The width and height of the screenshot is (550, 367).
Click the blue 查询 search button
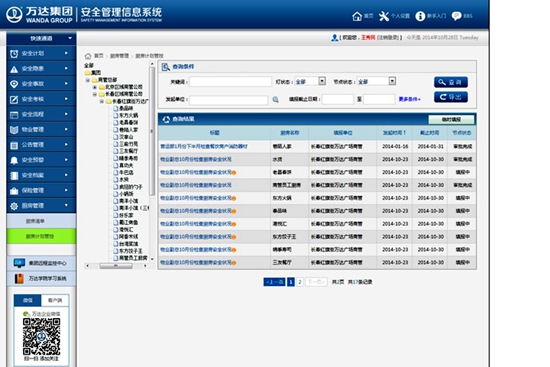coord(451,82)
